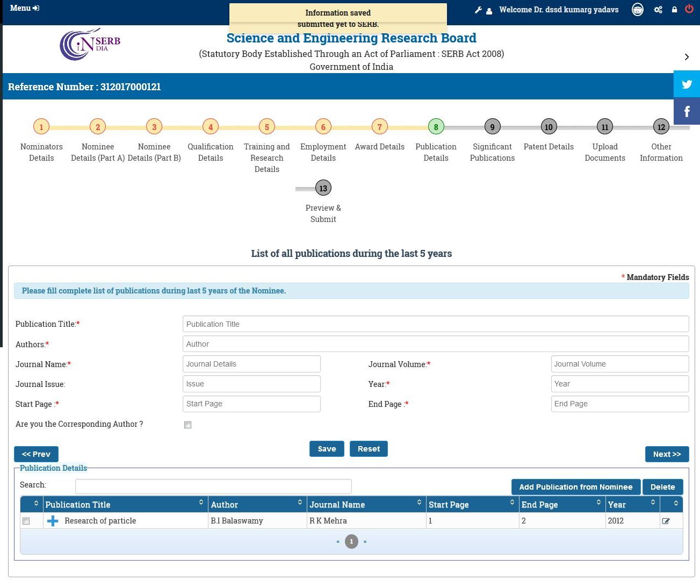Click sort arrows in the last table column
700x588 pixels.
click(x=675, y=503)
